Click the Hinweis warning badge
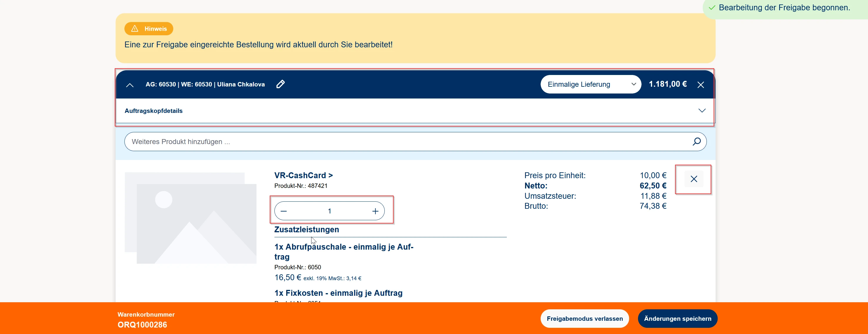 point(149,29)
